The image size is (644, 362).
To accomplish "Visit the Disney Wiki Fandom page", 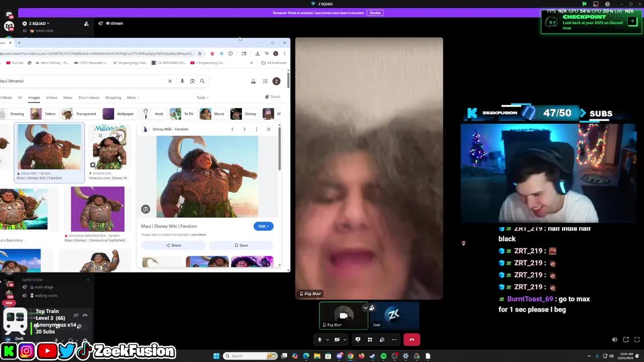I will pyautogui.click(x=263, y=226).
